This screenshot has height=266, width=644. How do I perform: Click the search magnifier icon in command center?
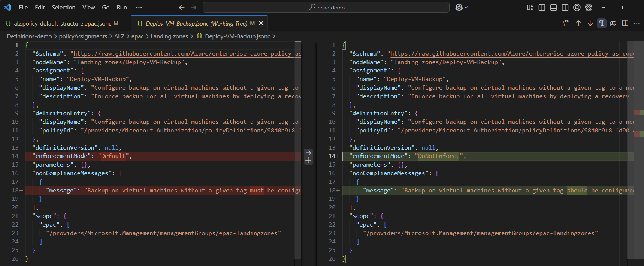pos(312,7)
